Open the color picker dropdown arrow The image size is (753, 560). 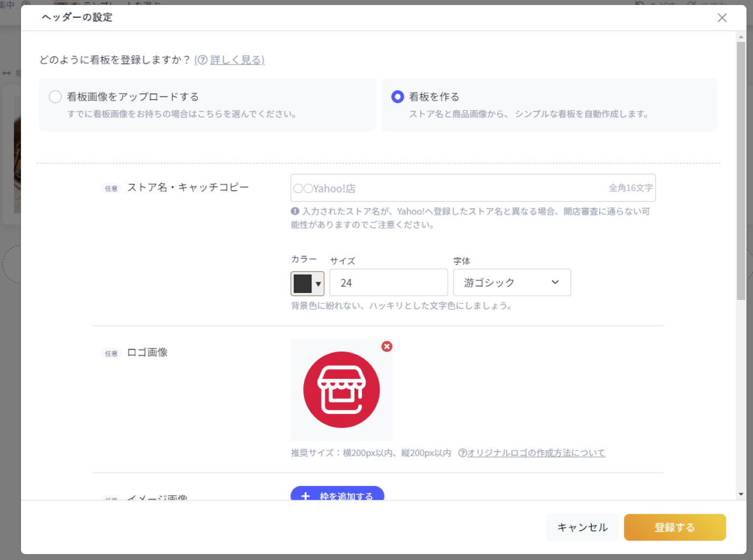318,284
